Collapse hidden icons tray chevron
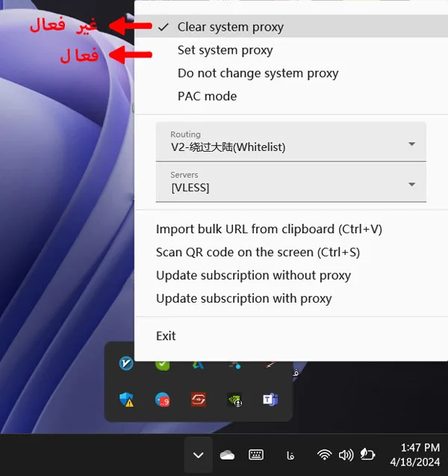This screenshot has width=448, height=476. [198, 454]
